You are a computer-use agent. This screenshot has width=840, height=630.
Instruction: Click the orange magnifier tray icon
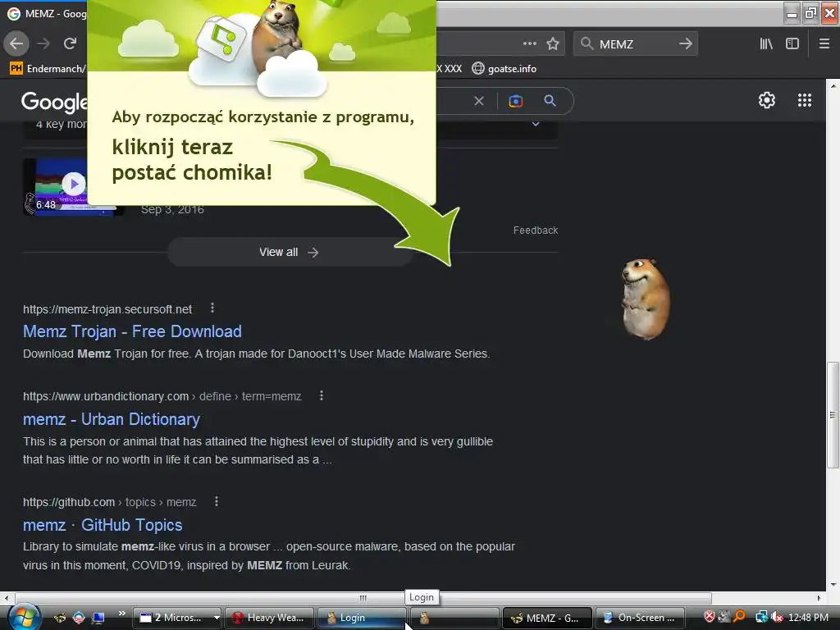739,617
